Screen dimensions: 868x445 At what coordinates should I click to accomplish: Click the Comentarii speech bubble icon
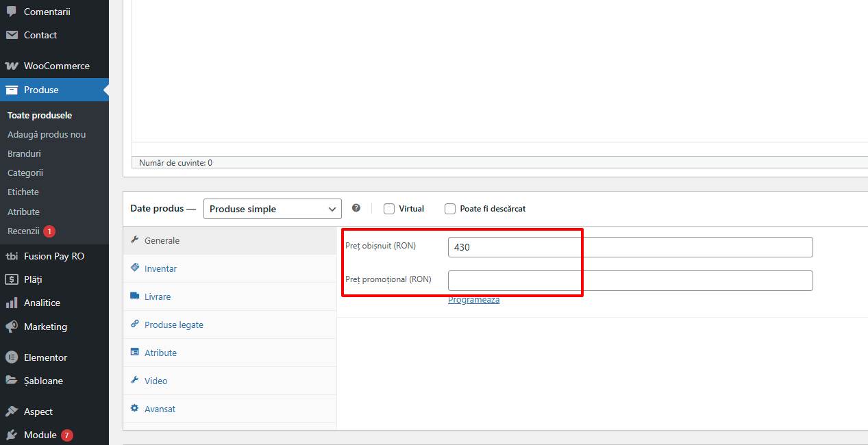pos(12,12)
